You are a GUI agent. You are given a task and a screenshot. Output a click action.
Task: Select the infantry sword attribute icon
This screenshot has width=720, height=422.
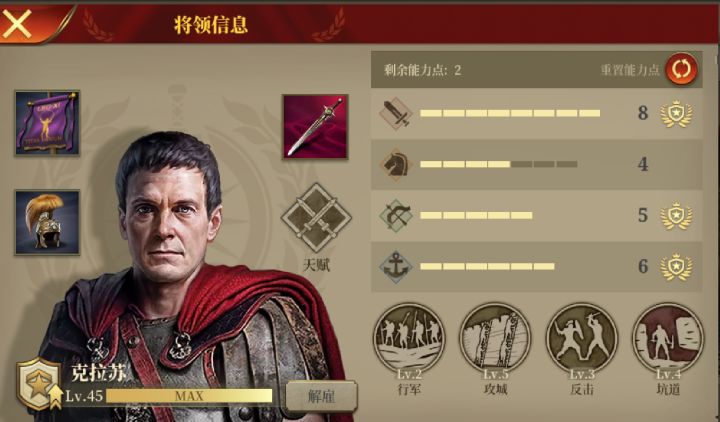pyautogui.click(x=396, y=113)
